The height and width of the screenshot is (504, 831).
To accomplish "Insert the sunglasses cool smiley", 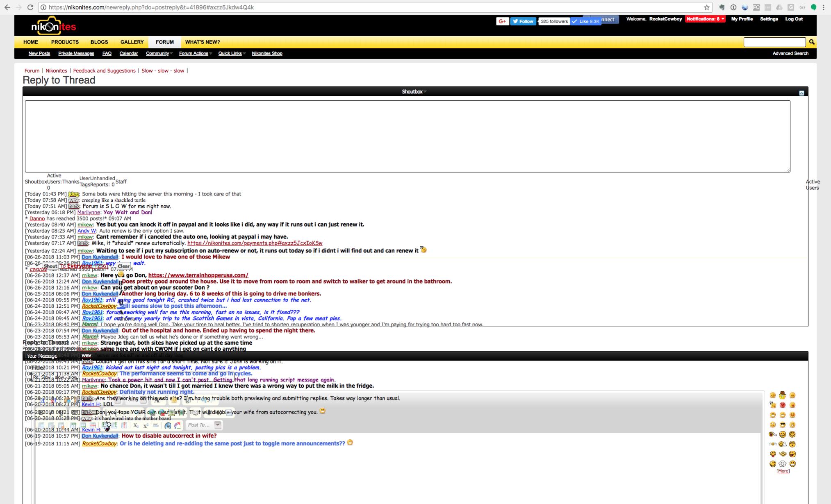I will coord(782,425).
